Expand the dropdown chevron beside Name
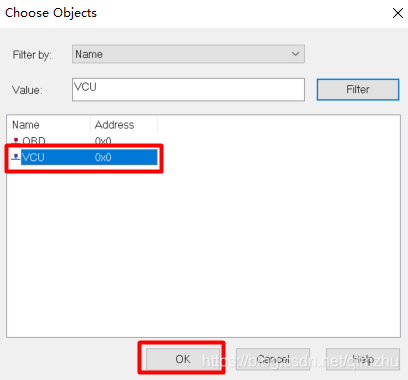This screenshot has height=380, width=408. tap(295, 54)
